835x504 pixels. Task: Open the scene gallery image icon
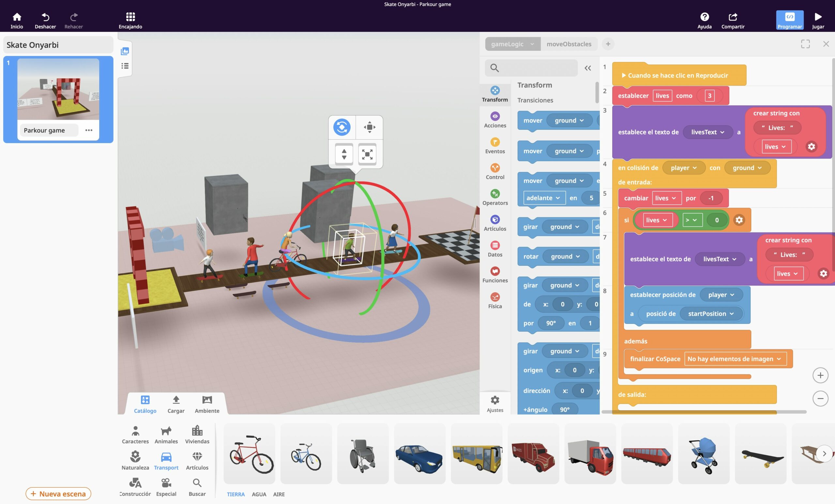(x=125, y=51)
